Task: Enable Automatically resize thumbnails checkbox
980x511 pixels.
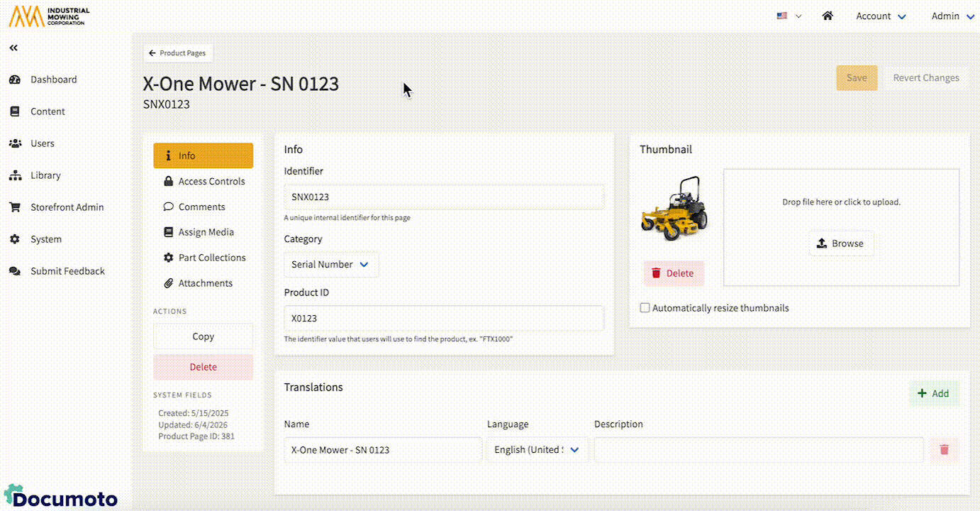Action: tap(645, 308)
